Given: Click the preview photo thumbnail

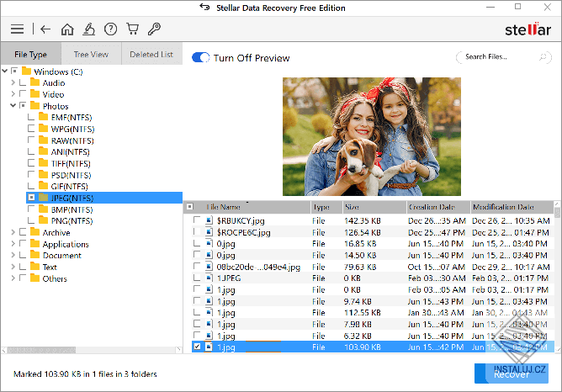Looking at the screenshot, I should [372, 136].
